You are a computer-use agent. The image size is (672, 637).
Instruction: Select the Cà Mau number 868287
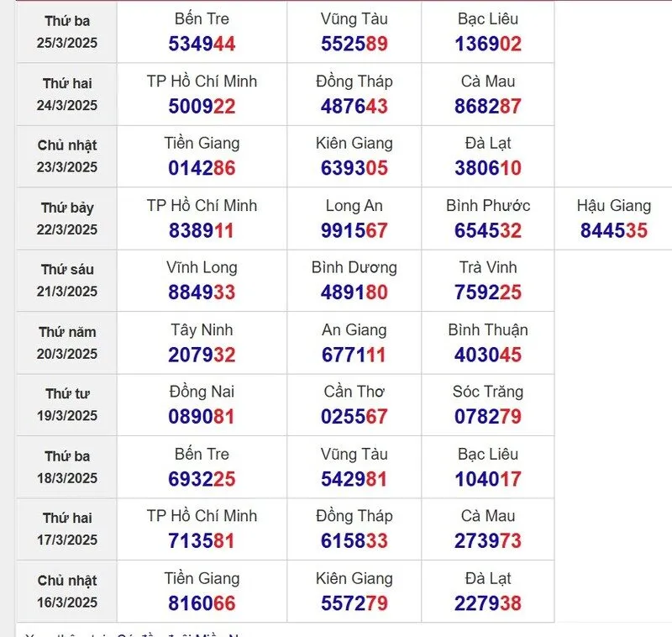(x=488, y=106)
